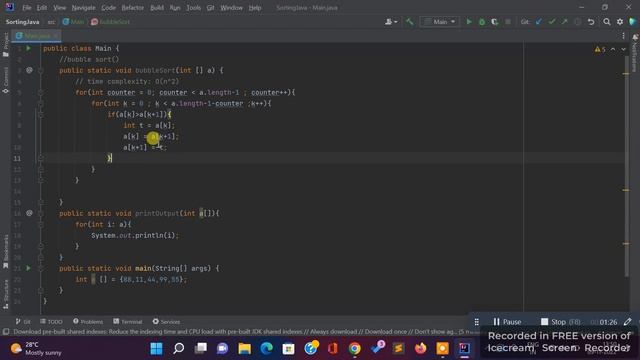The width and height of the screenshot is (640, 360).
Task: Click the warnings indicator showing 5
Action: (600, 49)
